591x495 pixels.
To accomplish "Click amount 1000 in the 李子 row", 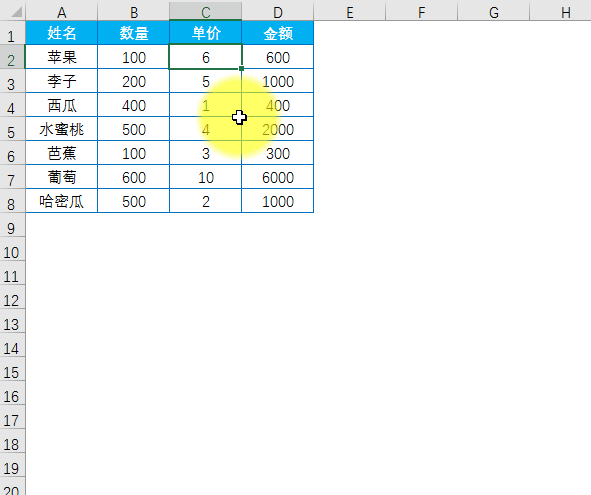I will point(277,81).
